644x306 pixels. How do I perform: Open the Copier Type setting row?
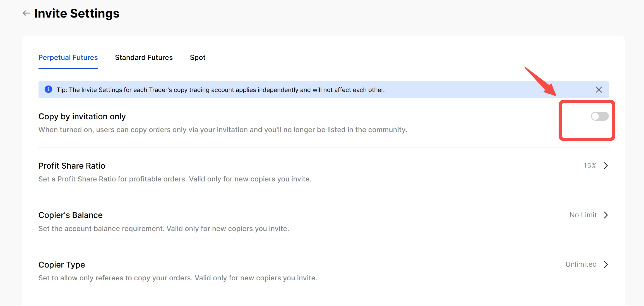coord(62,264)
